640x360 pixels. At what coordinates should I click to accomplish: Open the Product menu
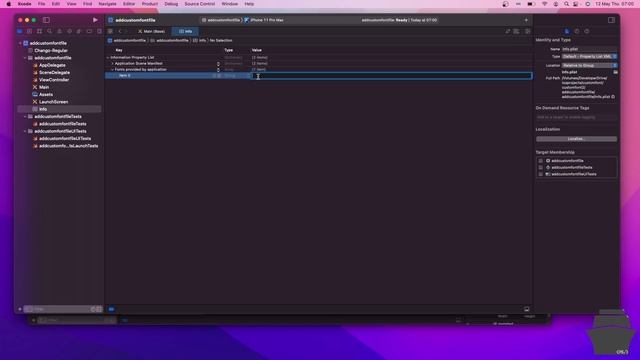coord(150,4)
